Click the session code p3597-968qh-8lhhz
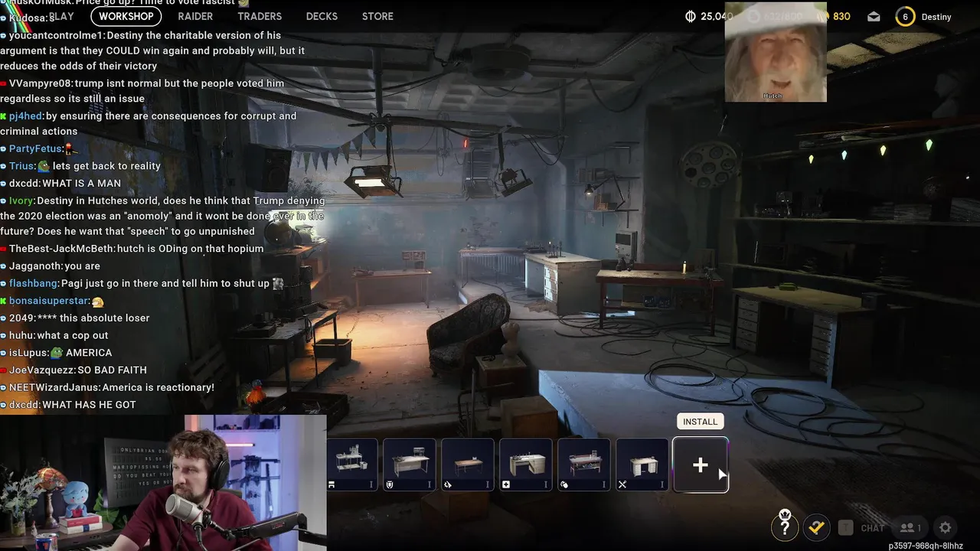 click(926, 546)
